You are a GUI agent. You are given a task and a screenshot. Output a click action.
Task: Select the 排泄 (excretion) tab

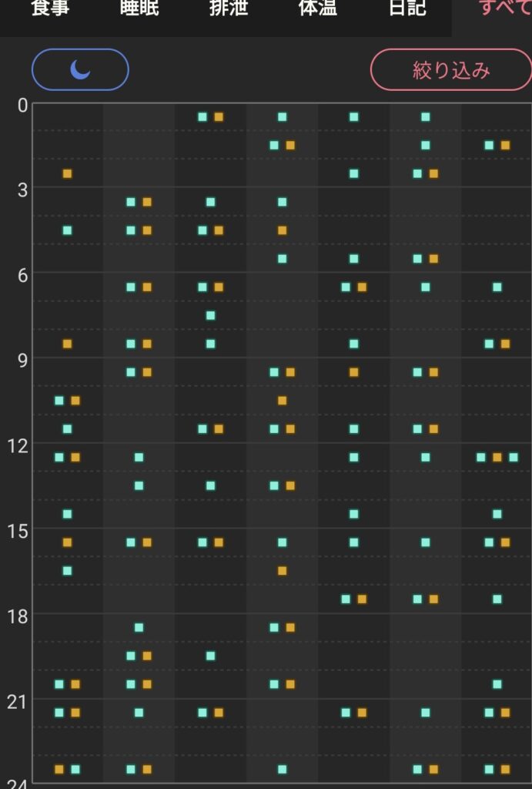229,9
